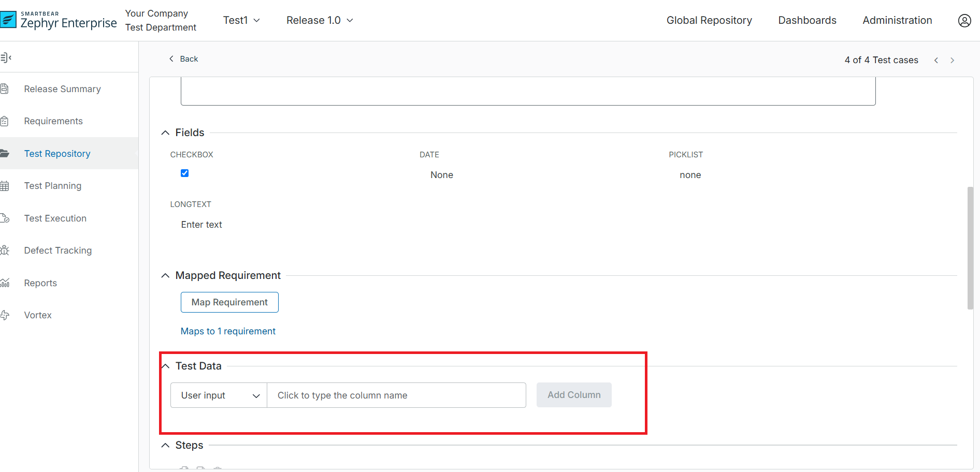Collapse the Mapped Requirement section

(165, 276)
